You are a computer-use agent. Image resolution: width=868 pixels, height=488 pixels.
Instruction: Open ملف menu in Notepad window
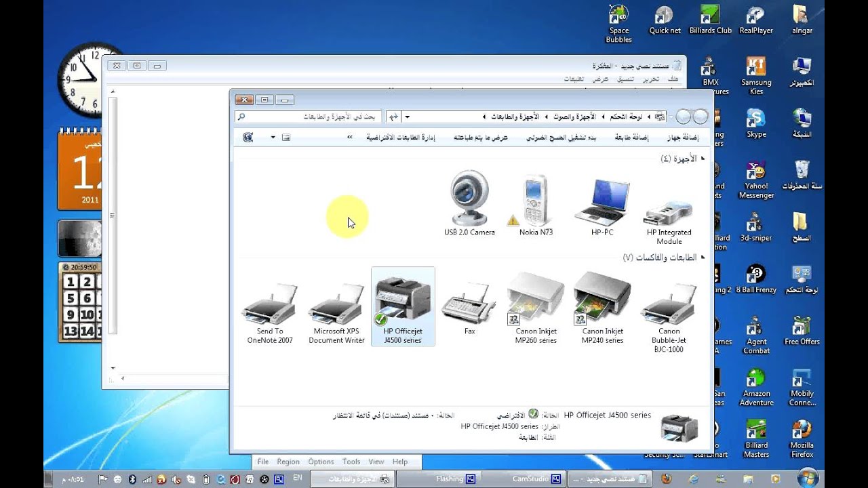(673, 79)
